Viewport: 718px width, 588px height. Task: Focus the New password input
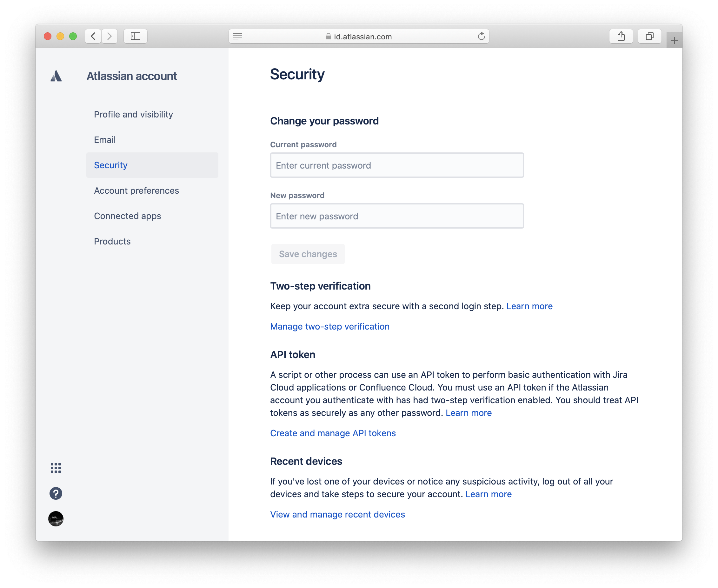click(x=396, y=216)
